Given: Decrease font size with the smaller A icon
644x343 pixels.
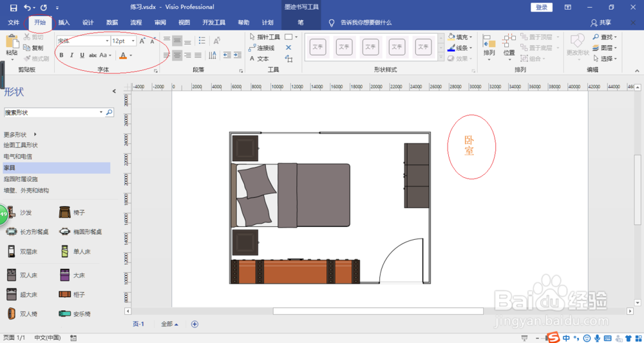Looking at the screenshot, I should (x=153, y=41).
